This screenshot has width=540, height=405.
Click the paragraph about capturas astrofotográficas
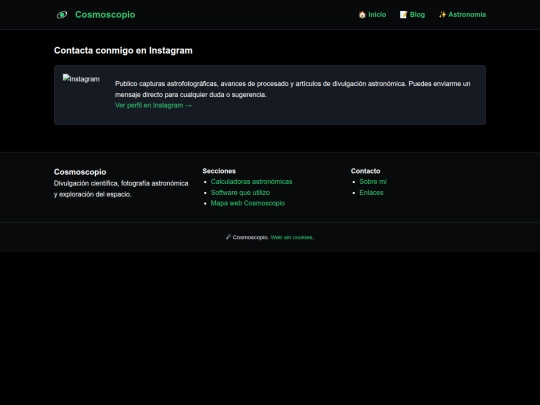(x=292, y=89)
